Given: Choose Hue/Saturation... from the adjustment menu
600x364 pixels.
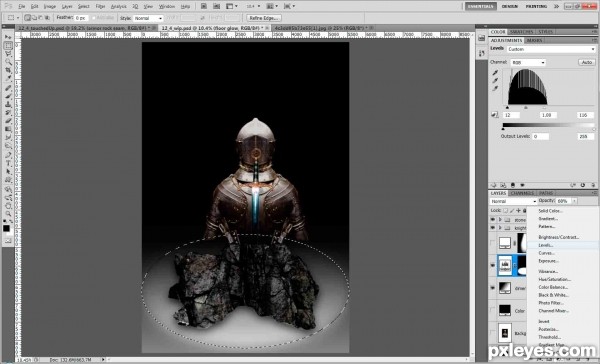Looking at the screenshot, I should 554,279.
